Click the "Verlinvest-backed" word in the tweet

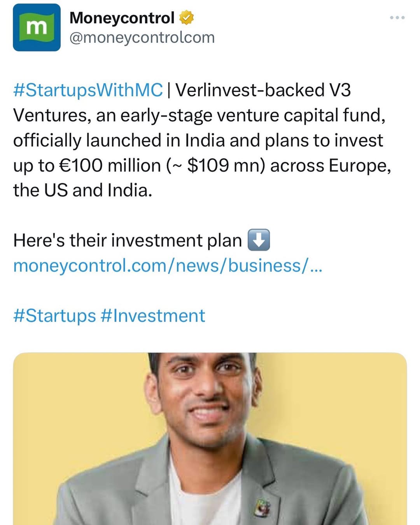coord(250,90)
